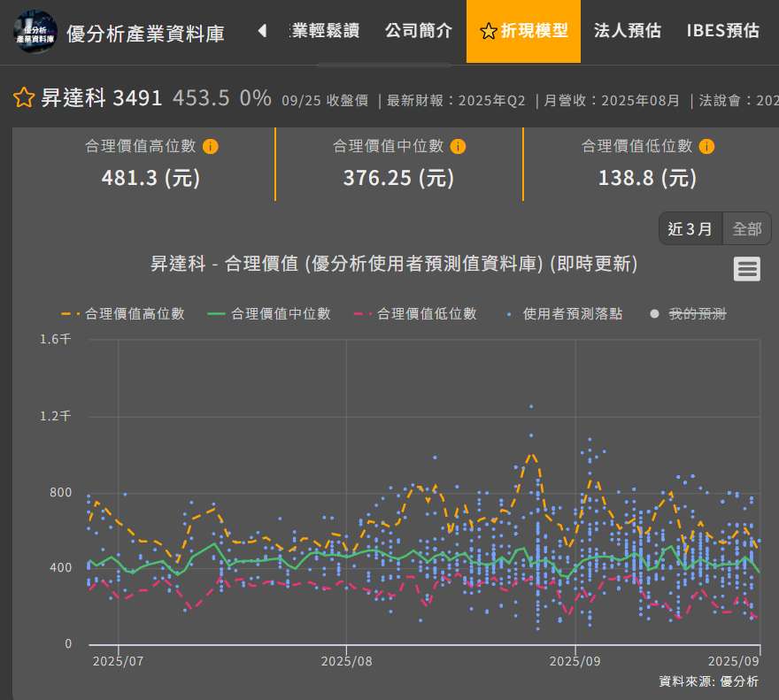Select the 全部 time range button
The width and height of the screenshot is (779, 700).
point(746,228)
